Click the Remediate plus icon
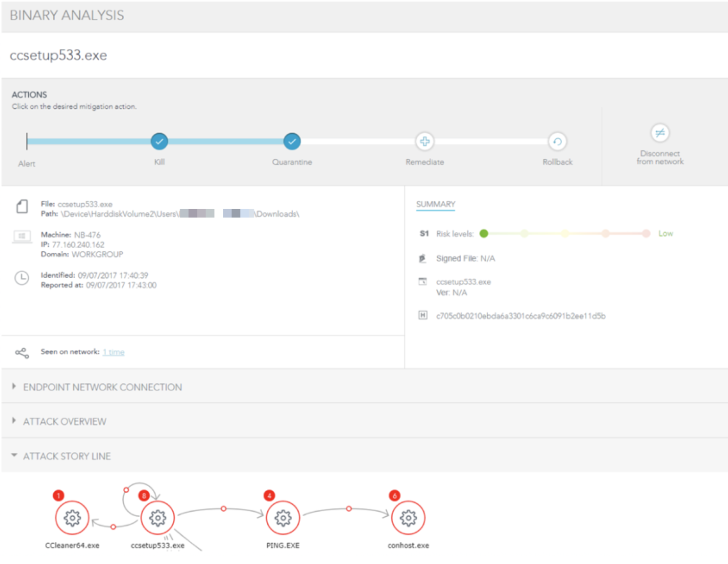The height and width of the screenshot is (564, 728). click(x=424, y=141)
